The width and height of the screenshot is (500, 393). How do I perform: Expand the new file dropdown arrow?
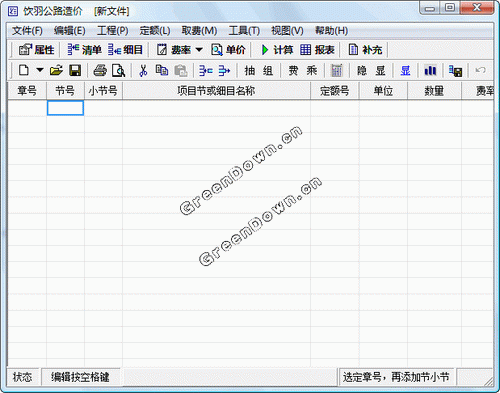tap(40, 70)
